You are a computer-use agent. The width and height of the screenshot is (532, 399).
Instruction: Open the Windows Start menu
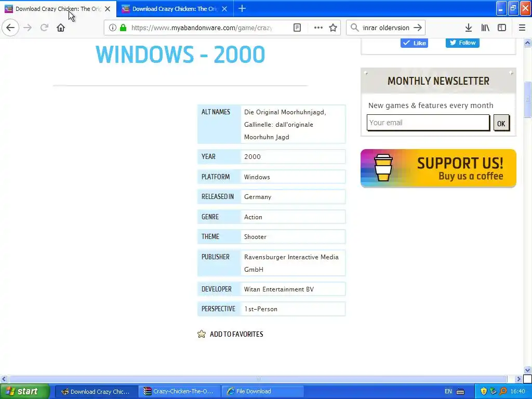coord(25,392)
